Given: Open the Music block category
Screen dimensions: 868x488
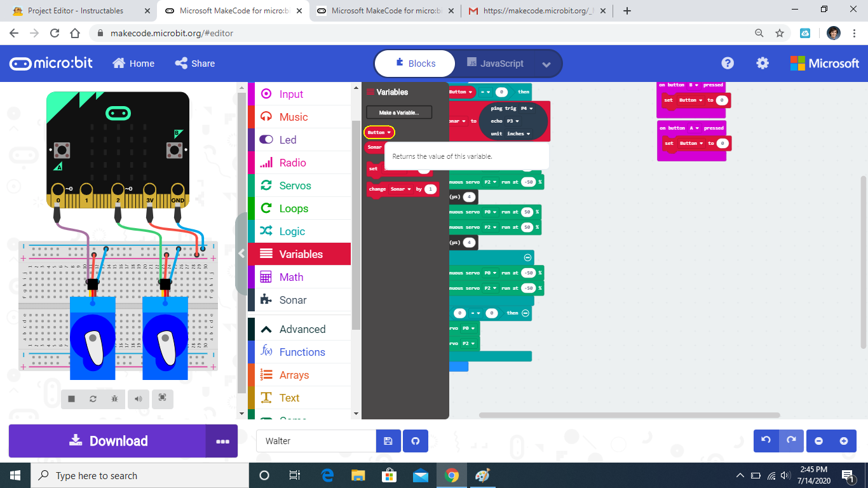Looking at the screenshot, I should [299, 117].
